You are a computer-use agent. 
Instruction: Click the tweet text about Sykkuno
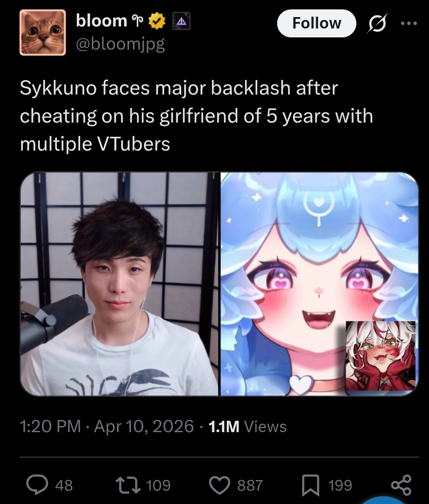196,116
